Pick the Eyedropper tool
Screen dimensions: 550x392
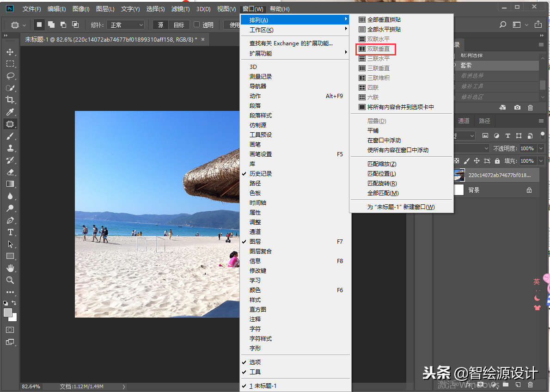coord(10,112)
